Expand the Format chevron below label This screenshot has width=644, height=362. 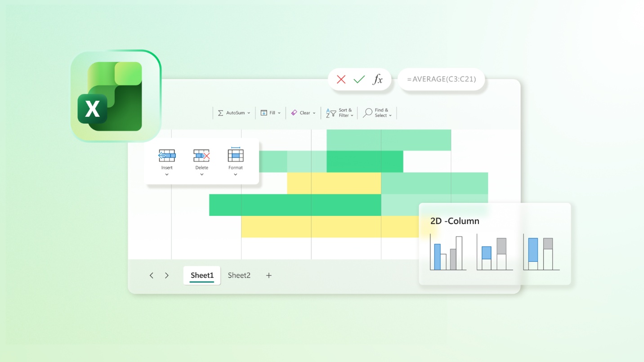coord(236,174)
